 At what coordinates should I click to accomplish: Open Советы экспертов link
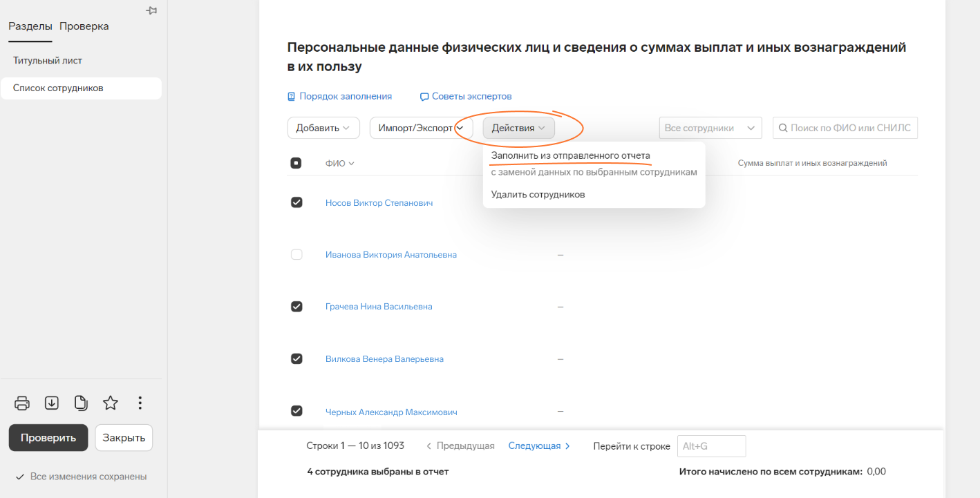[x=472, y=97]
